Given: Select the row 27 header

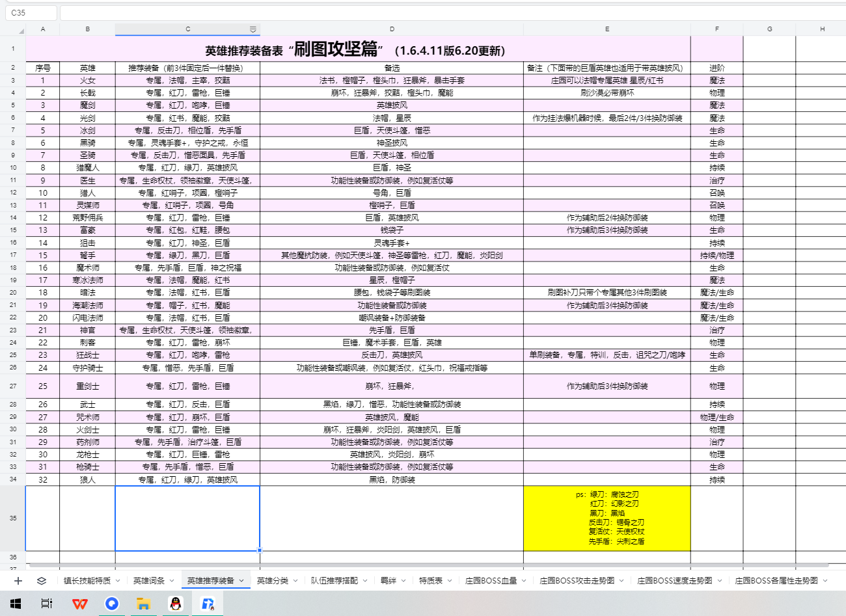Looking at the screenshot, I should point(13,386).
